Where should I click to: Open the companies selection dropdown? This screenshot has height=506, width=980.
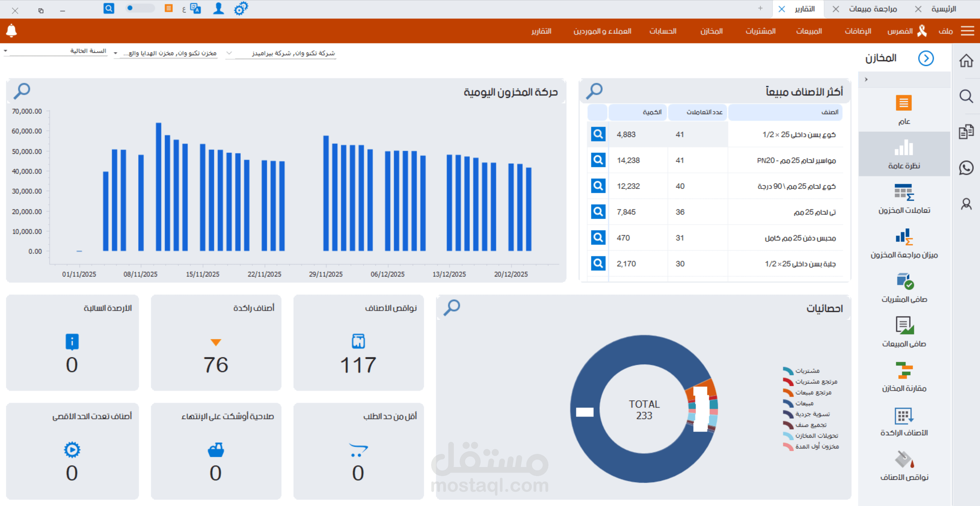229,53
